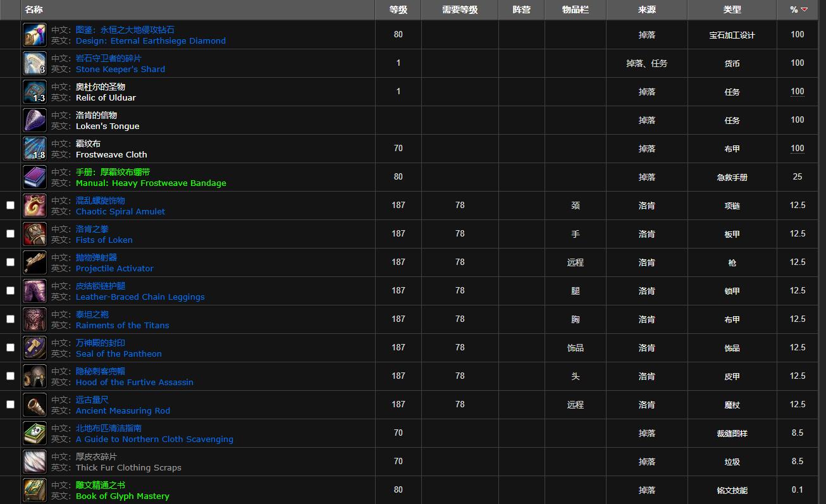Image resolution: width=826 pixels, height=504 pixels.
Task: Sort by the 类型 column header
Action: (732, 9)
